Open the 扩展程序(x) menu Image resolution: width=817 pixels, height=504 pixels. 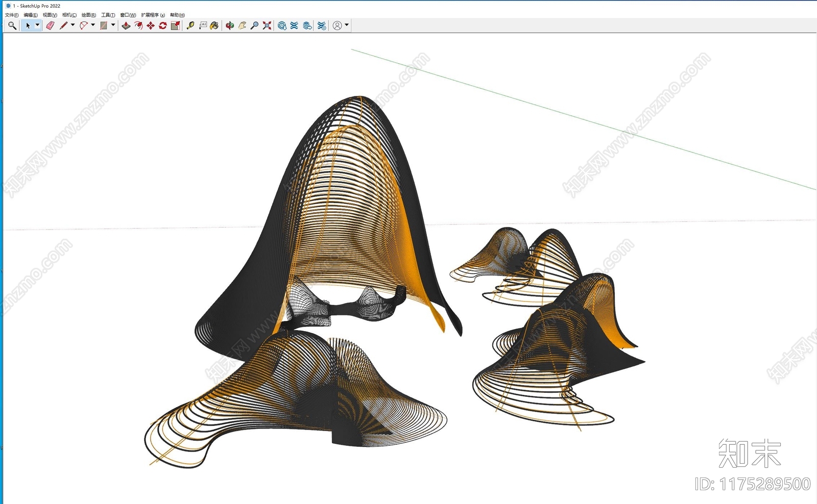153,15
